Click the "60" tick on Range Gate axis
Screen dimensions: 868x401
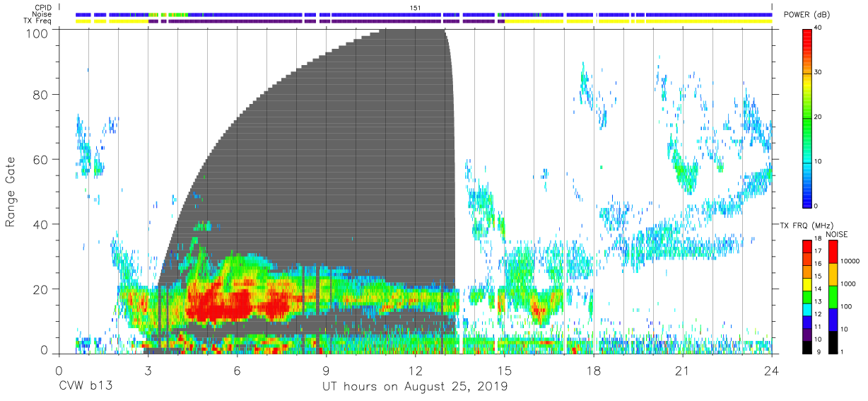41,160
